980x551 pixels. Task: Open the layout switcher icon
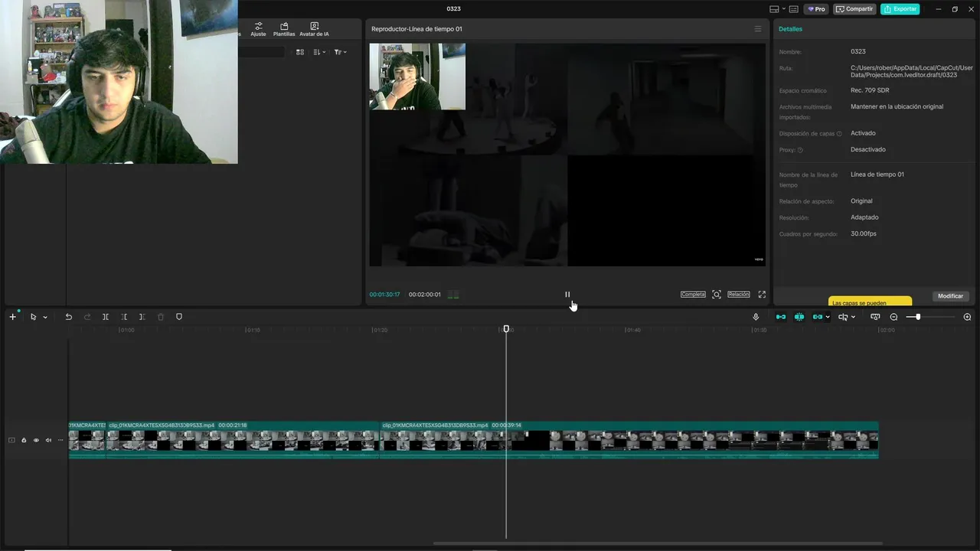click(774, 9)
